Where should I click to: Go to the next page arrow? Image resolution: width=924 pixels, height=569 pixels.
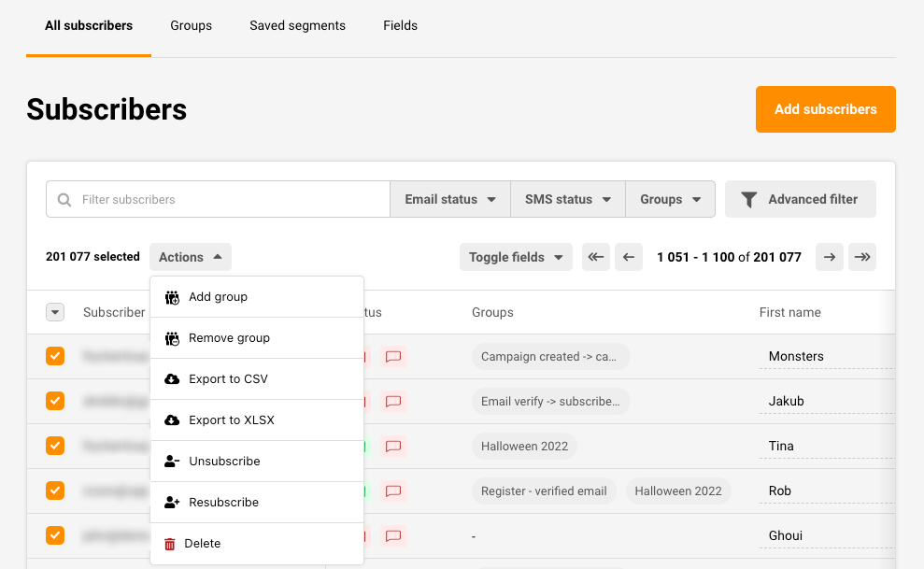coord(830,257)
